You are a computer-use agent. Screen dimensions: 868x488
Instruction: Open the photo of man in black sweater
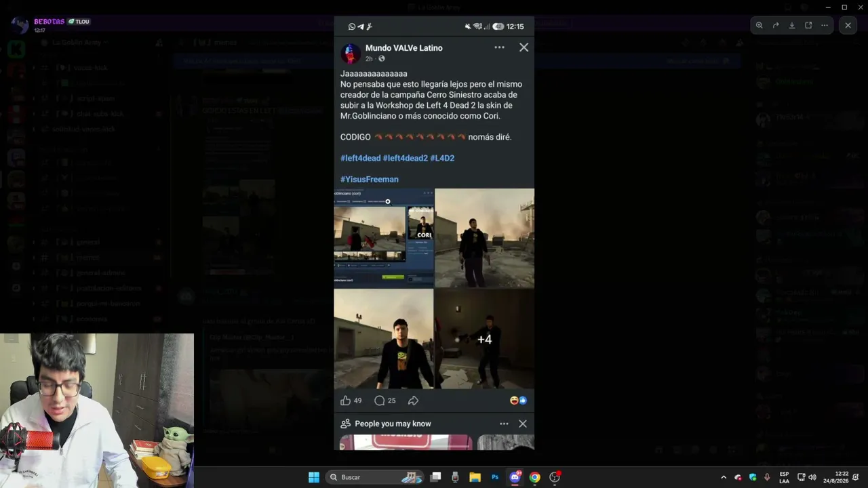point(384,339)
